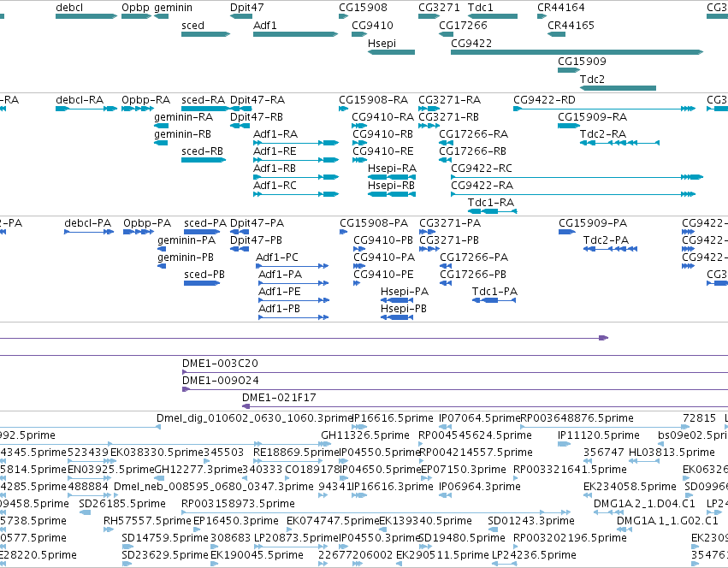Click the Dpit47 gene label
728x568 pixels.
point(247,8)
